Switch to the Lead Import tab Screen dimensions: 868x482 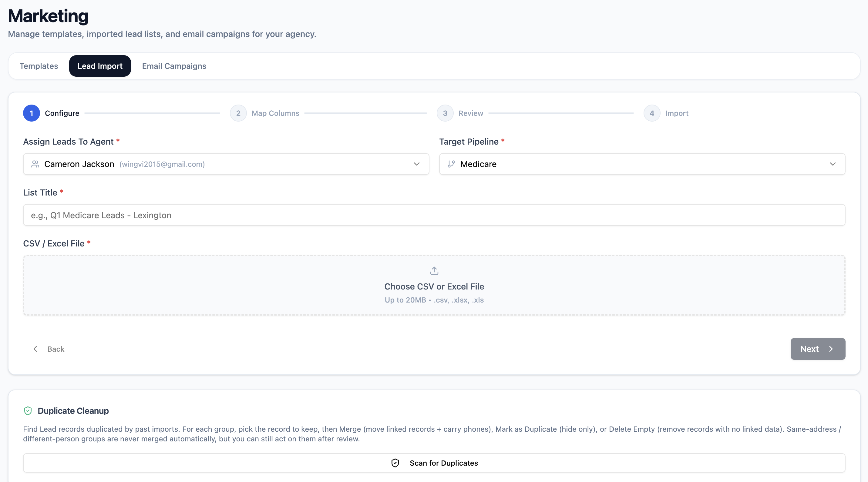click(100, 66)
